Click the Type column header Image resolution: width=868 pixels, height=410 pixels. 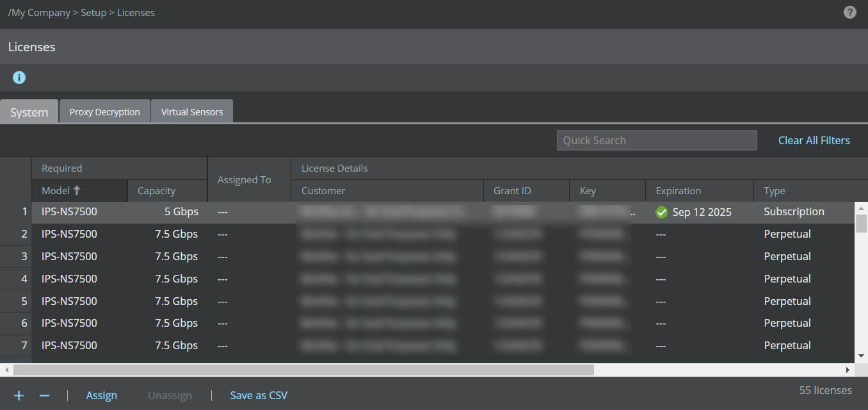[810, 190]
